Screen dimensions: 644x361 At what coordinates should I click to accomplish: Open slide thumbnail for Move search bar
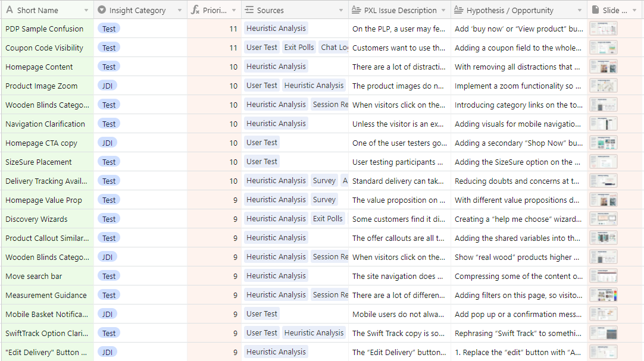(x=604, y=276)
